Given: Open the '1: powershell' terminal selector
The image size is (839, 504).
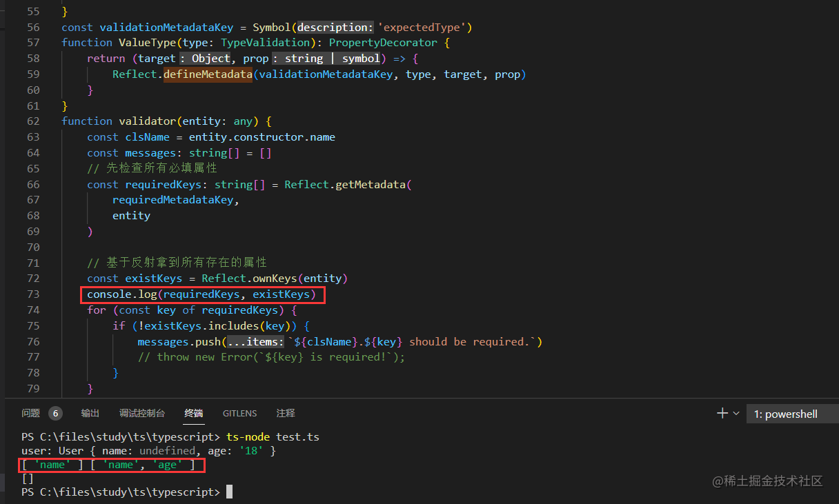Looking at the screenshot, I should [792, 414].
